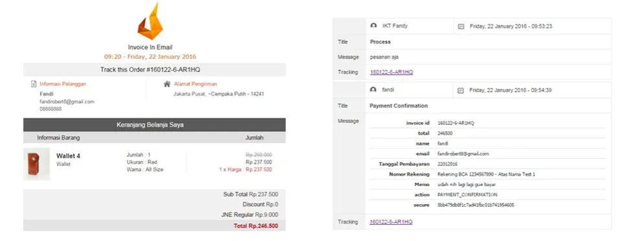Click the secure hash value 8bb479db8f1c7ad41fbc01b741954605

pyautogui.click(x=476, y=205)
